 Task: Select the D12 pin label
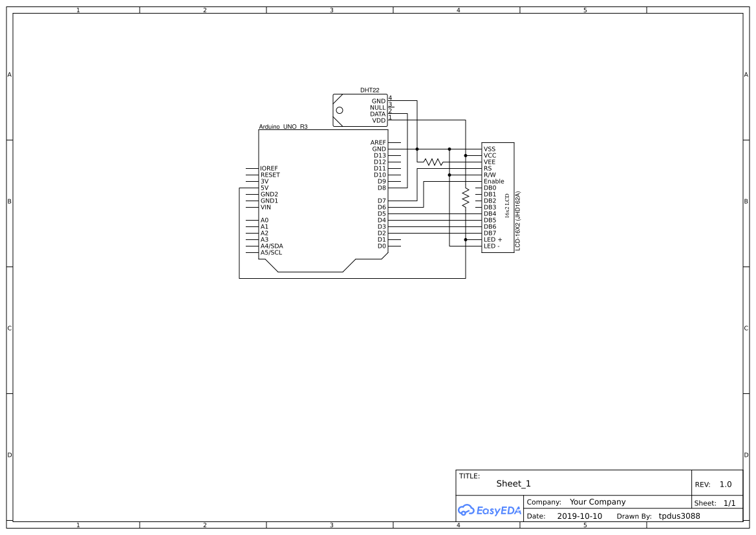[x=380, y=162]
